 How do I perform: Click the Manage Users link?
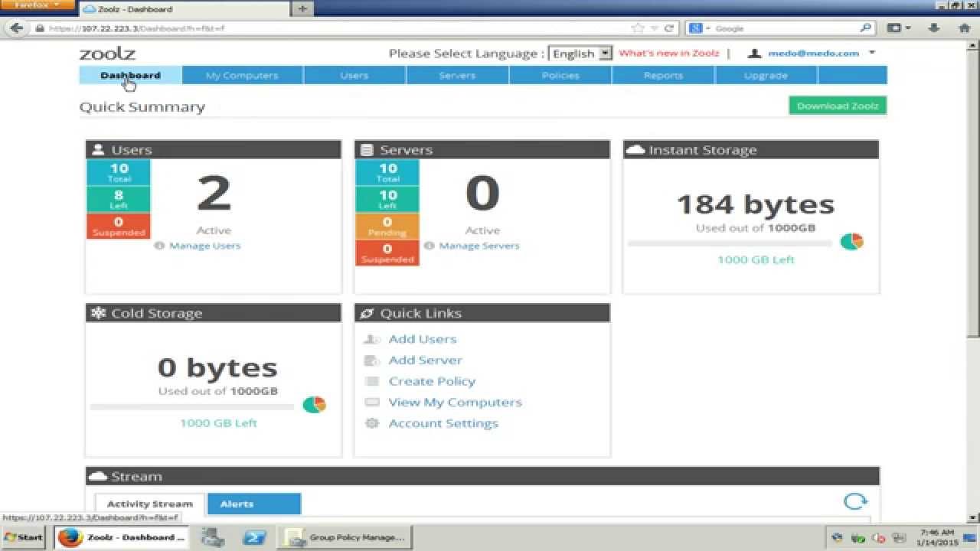point(205,246)
